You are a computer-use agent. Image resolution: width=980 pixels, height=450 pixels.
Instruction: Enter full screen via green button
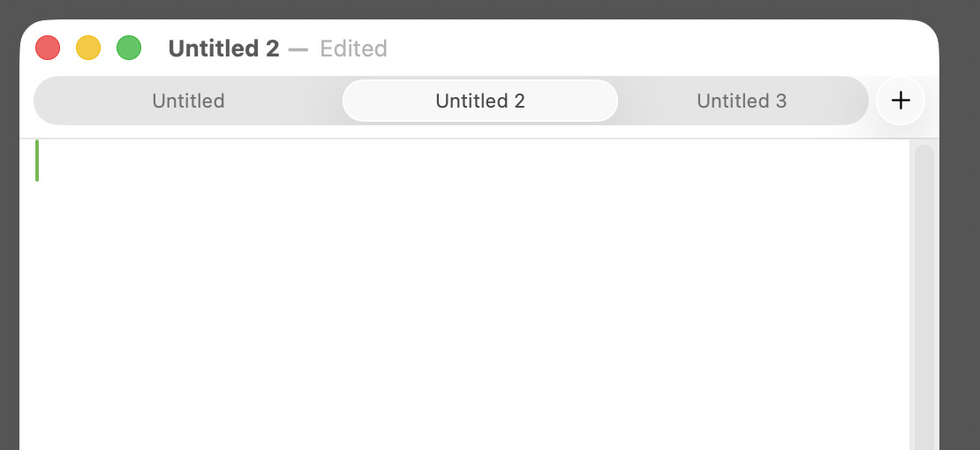129,49
